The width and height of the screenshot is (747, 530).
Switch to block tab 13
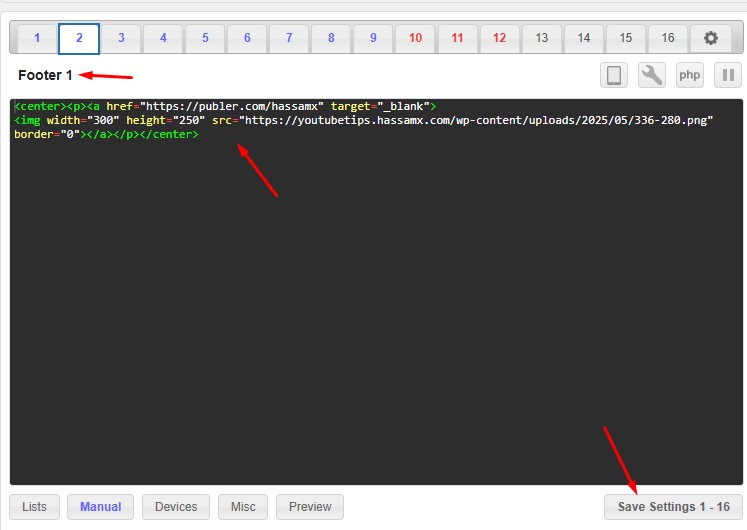pyautogui.click(x=542, y=38)
